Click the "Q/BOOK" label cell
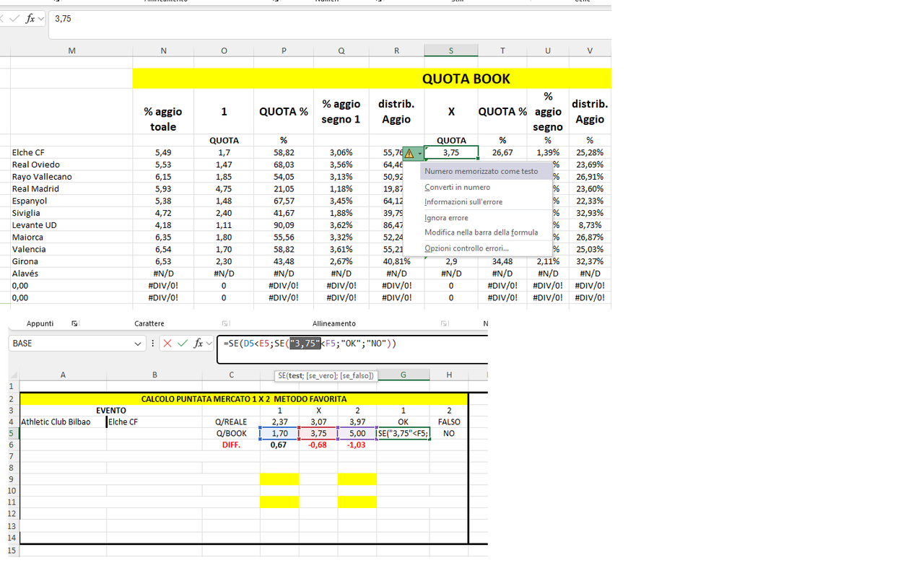 pyautogui.click(x=231, y=434)
